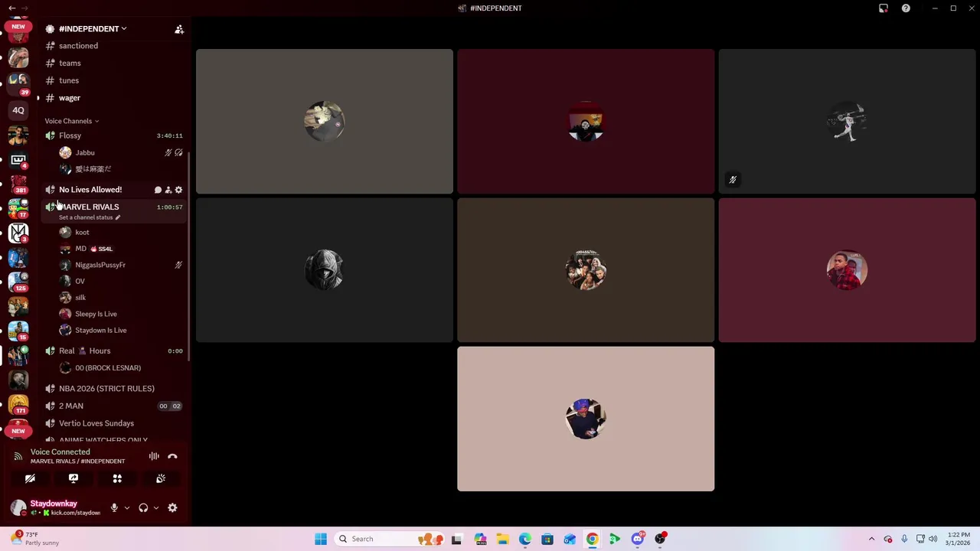This screenshot has height=551, width=980.
Task: Edit No Lives Allowed! channel settings gear
Action: tap(178, 190)
